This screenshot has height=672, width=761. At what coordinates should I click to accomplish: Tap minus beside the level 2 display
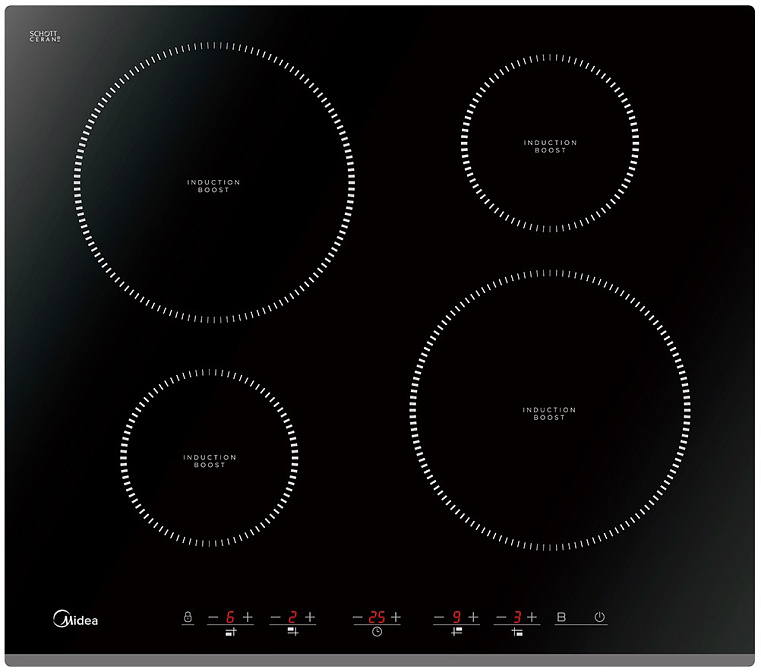(x=275, y=617)
